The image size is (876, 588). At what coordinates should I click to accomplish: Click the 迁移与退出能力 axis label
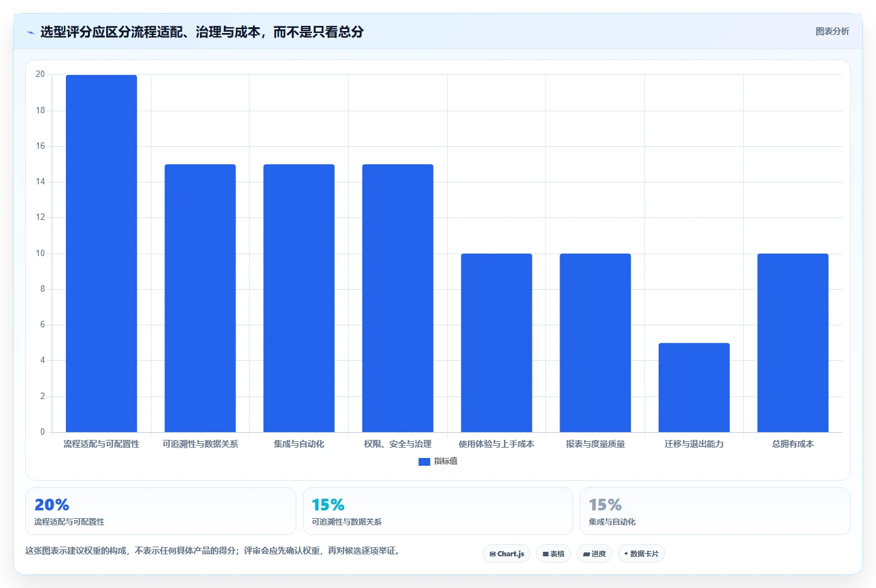point(694,444)
